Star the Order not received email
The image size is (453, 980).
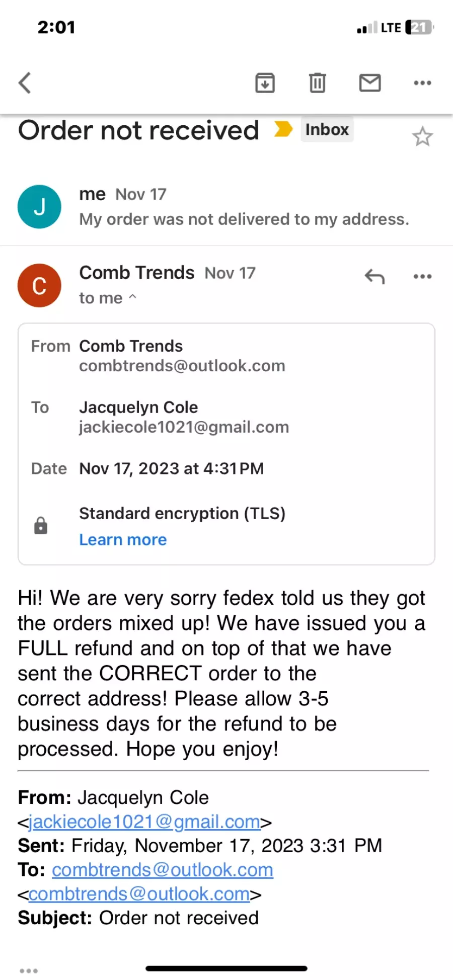422,136
